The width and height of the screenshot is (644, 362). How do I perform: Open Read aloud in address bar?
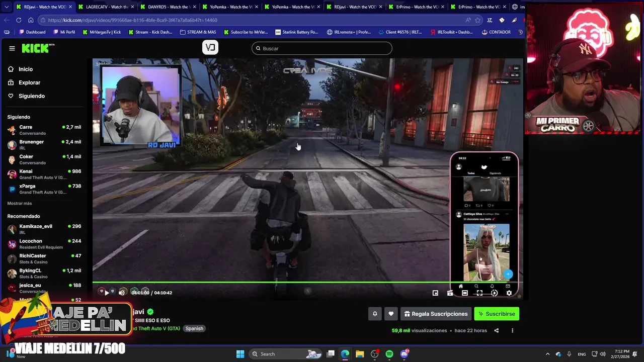tap(468, 20)
